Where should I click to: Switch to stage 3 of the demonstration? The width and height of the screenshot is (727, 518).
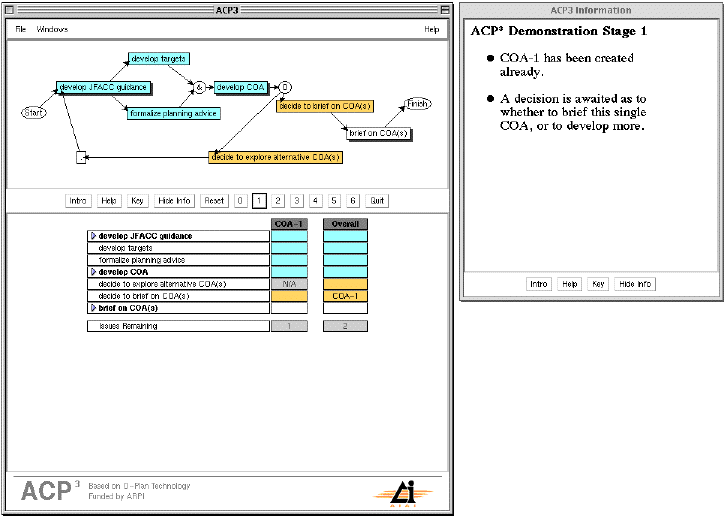(x=296, y=200)
